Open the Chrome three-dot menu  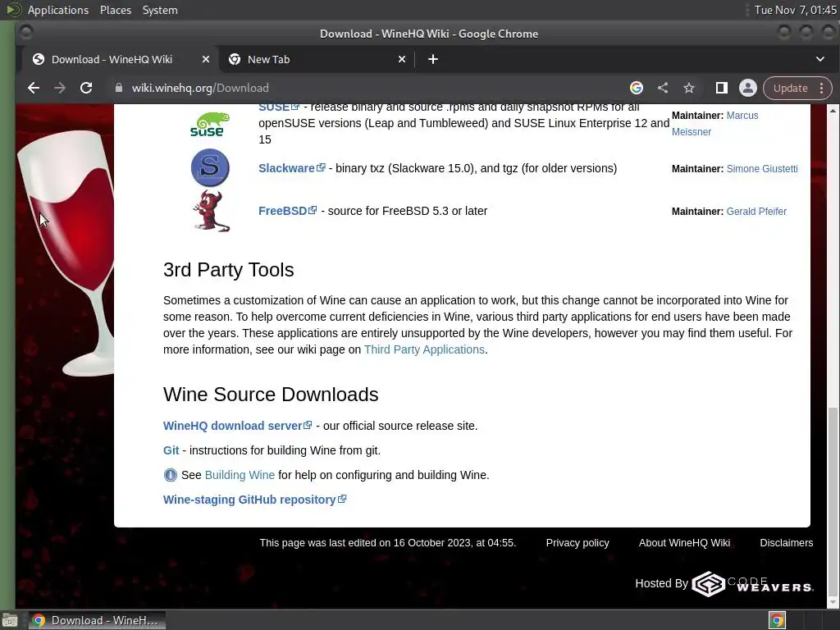(822, 88)
